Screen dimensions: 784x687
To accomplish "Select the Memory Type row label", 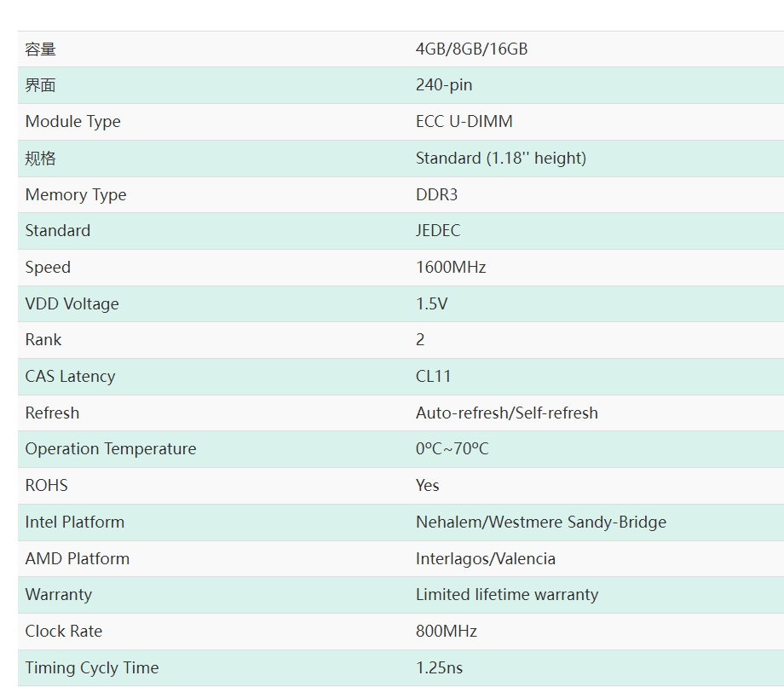I will click(x=76, y=194).
